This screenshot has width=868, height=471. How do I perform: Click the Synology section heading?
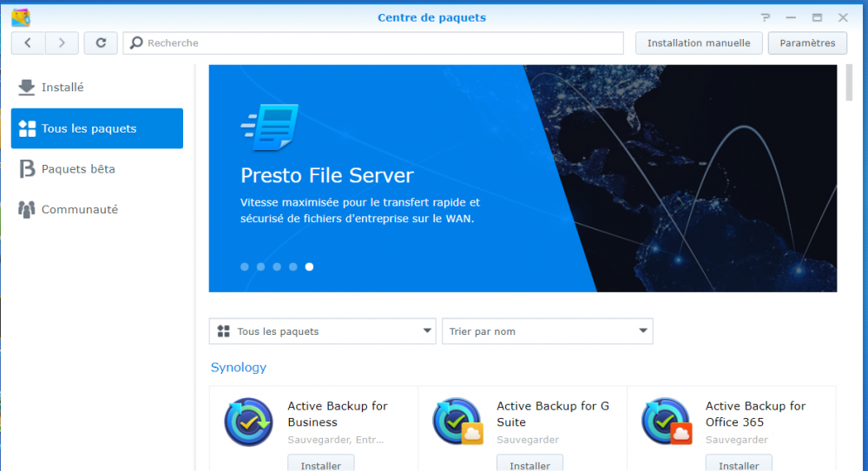(x=239, y=368)
